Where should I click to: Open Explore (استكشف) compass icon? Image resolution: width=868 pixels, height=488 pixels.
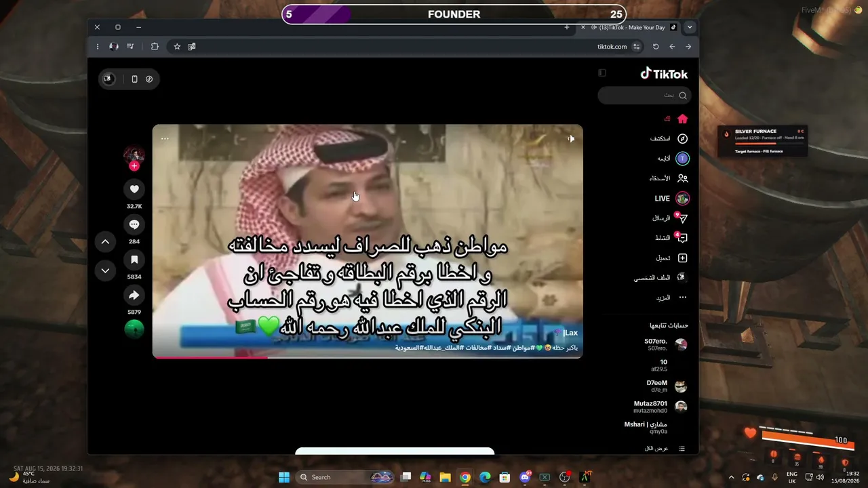683,139
